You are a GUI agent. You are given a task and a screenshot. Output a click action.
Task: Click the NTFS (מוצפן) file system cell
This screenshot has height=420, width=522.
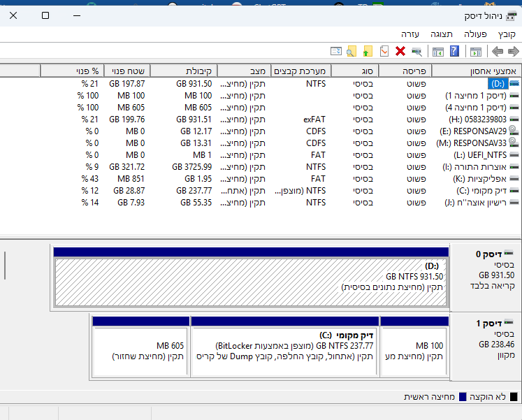click(300, 191)
